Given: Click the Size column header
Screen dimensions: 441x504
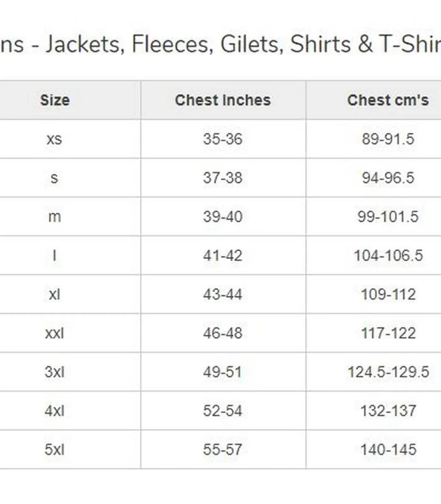Looking at the screenshot, I should pos(55,100).
